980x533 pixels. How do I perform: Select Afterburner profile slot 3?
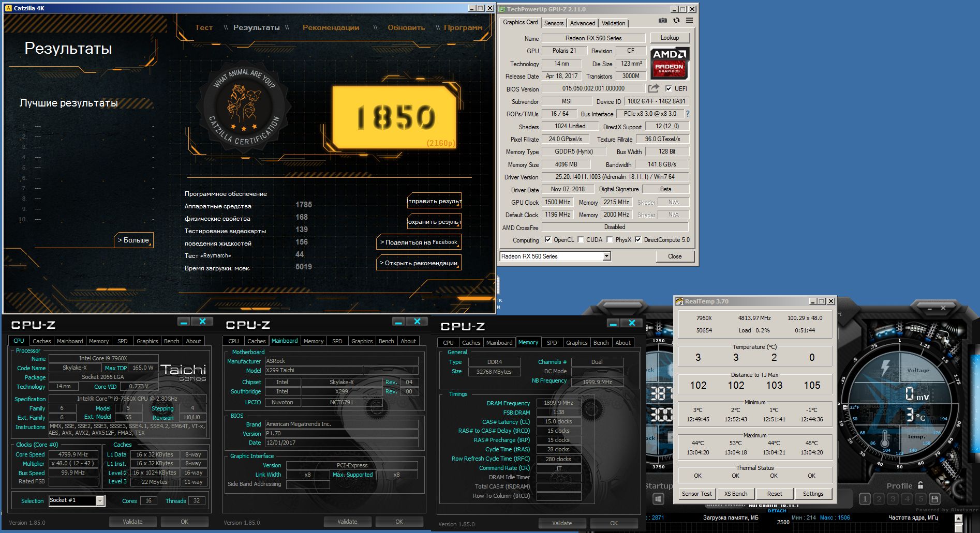point(893,499)
